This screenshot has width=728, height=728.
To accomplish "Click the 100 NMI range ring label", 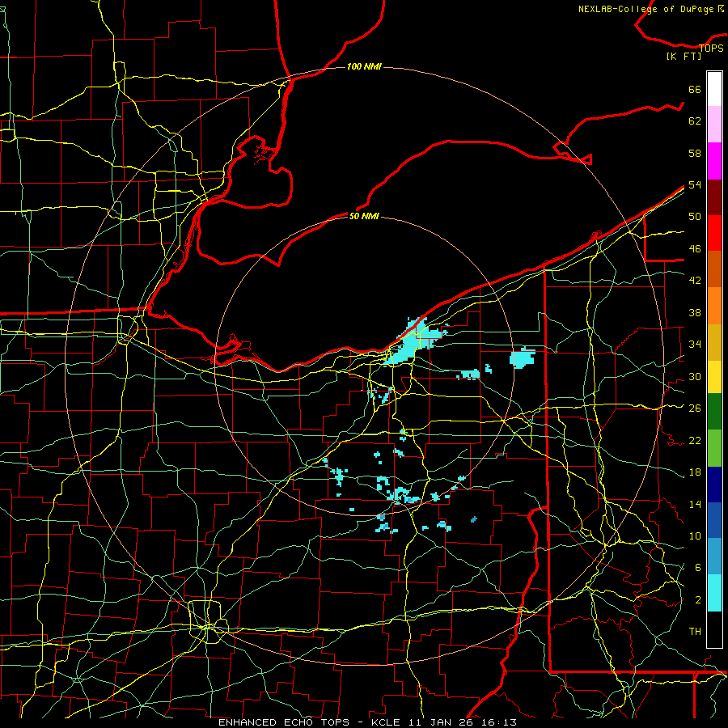I will [364, 67].
